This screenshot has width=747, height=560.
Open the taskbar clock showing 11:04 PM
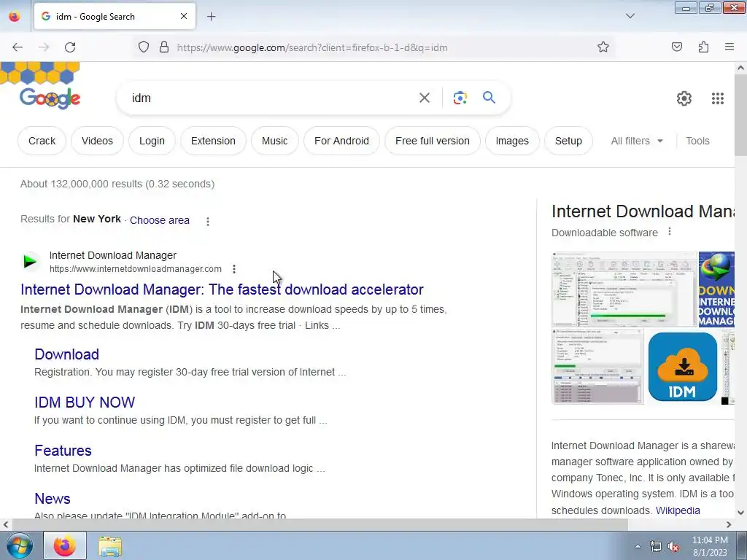pyautogui.click(x=710, y=546)
